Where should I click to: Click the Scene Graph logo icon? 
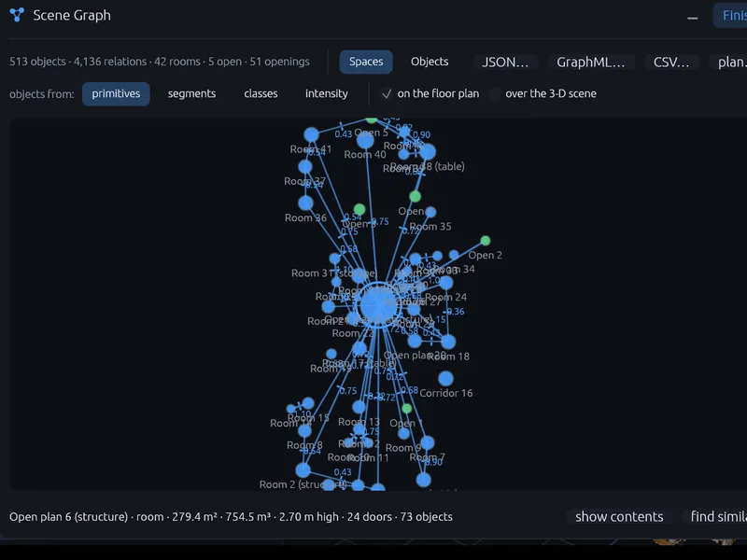coord(17,15)
